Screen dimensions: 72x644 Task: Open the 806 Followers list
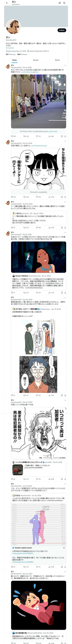(22, 54)
